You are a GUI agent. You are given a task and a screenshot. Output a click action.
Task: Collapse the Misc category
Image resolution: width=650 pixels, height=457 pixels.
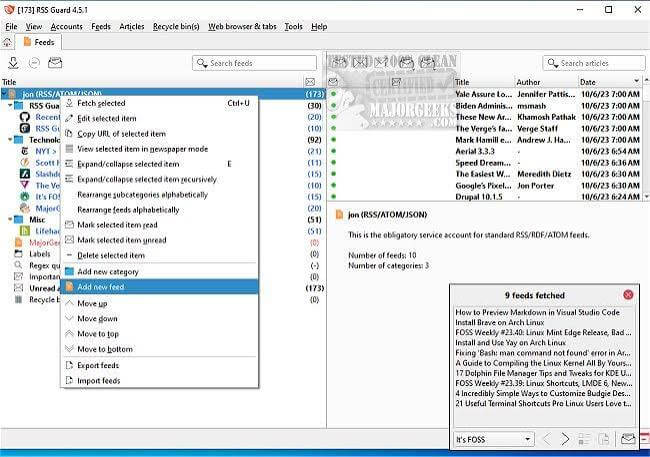[10, 219]
